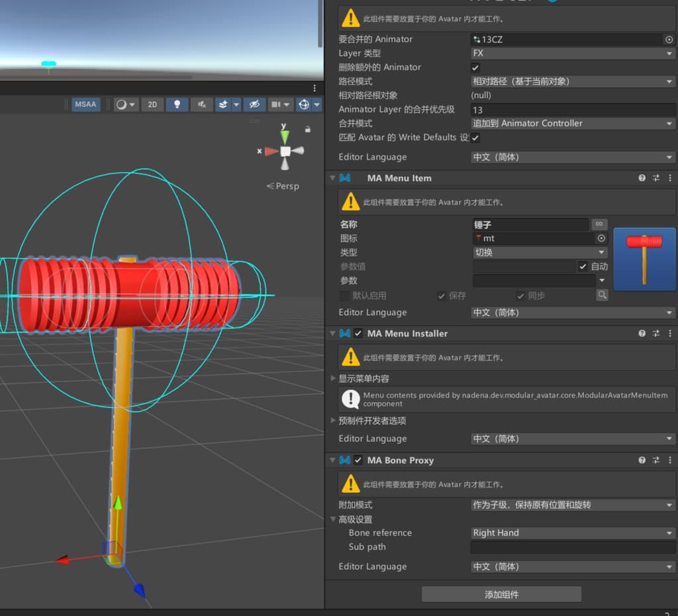
Task: Click the hammer icon thumbnail preview
Action: click(644, 259)
